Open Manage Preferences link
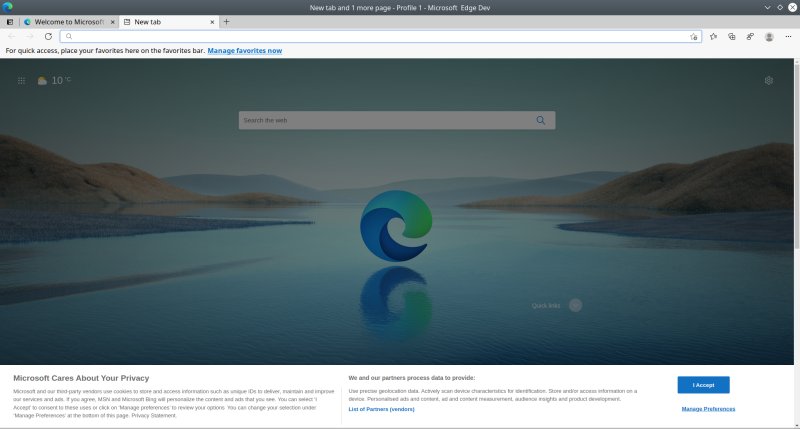The width and height of the screenshot is (800, 429). click(x=708, y=409)
